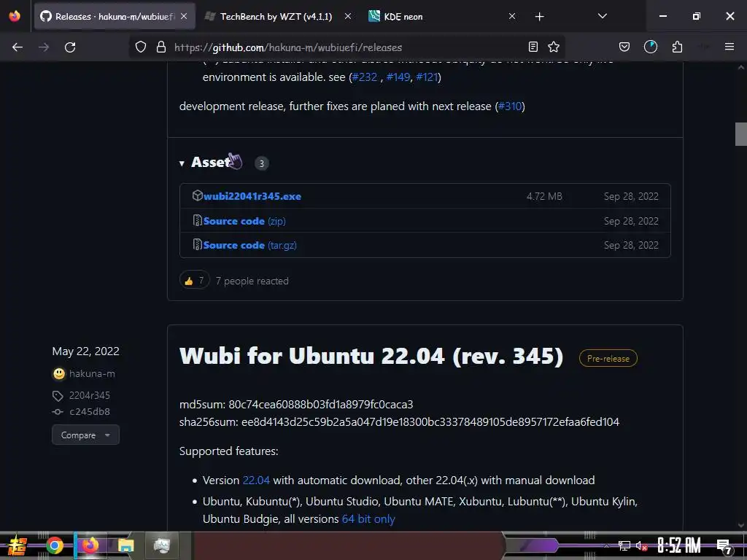Image resolution: width=747 pixels, height=560 pixels.
Task: Open the Compare dropdown button
Action: coord(86,435)
